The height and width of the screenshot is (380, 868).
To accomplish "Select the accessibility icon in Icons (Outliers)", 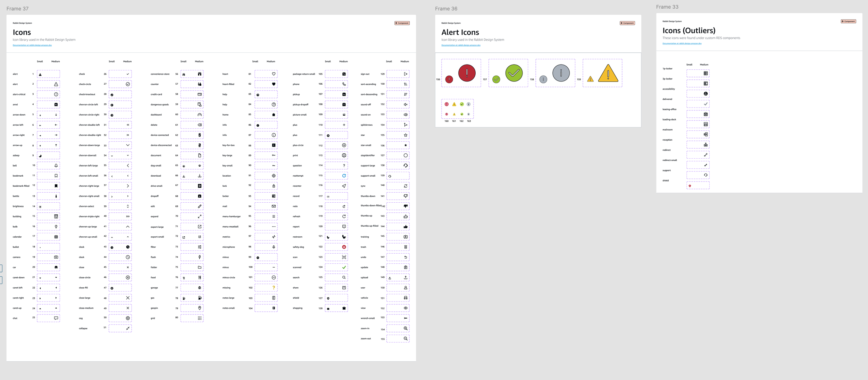I will 706,94.
